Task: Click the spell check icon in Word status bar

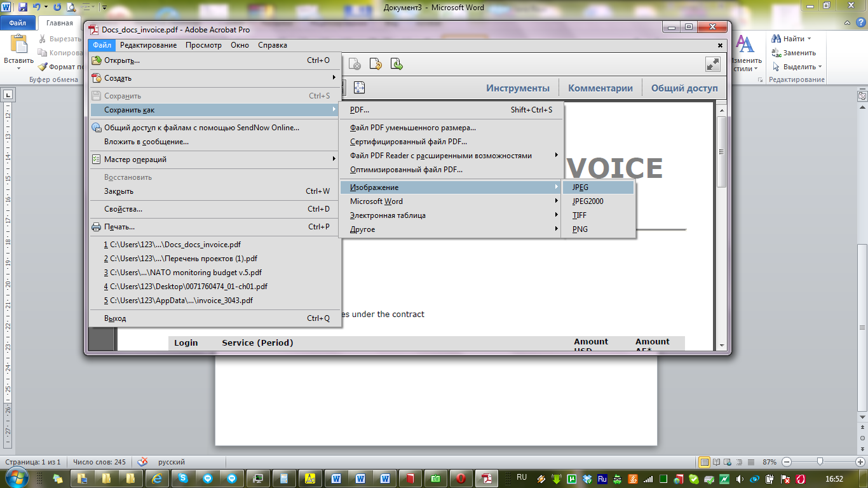Action: pos(143,462)
